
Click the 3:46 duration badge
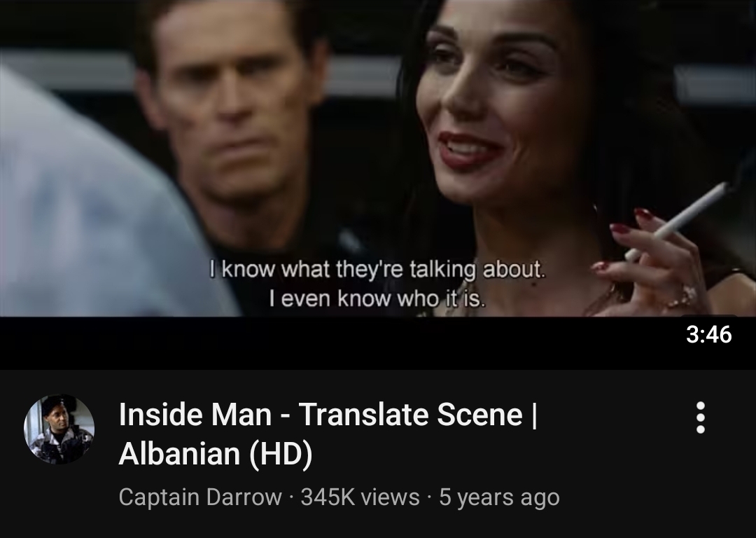(x=708, y=334)
